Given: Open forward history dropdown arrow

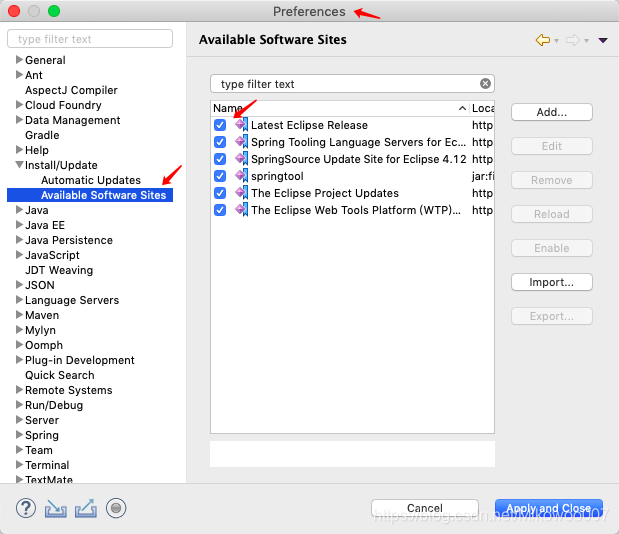Looking at the screenshot, I should pos(586,41).
